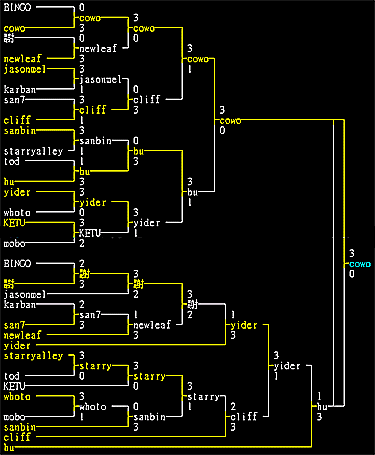The image size is (375, 455).
Task: Select "BINGO" entry beside score 0
Action: [17, 7]
